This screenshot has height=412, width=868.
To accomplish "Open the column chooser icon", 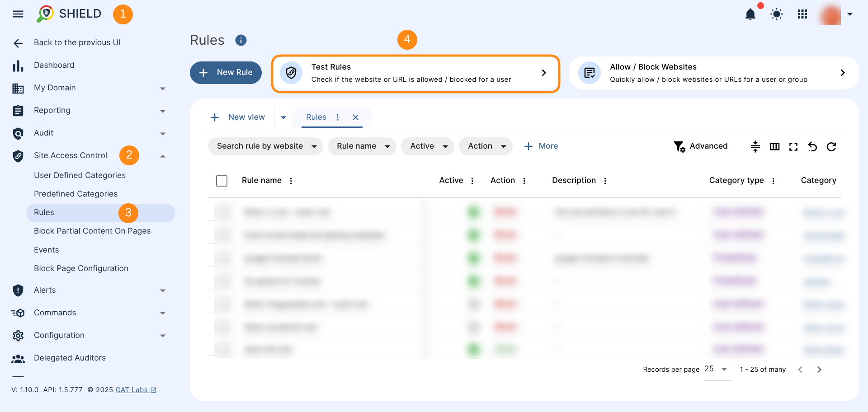I will click(x=774, y=147).
